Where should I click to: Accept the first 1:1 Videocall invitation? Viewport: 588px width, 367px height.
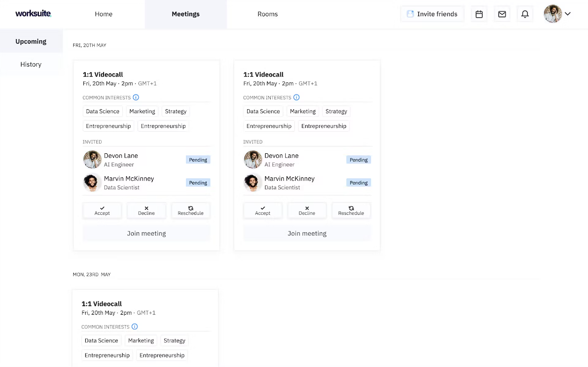(102, 211)
